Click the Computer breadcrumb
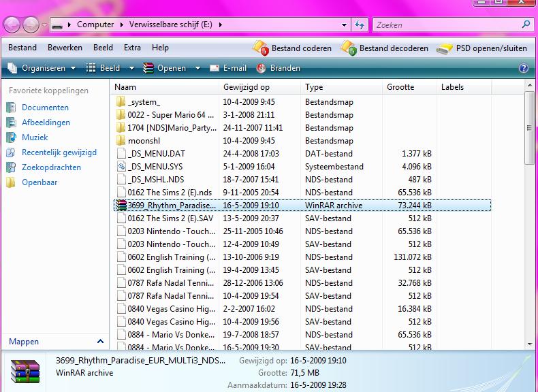The image size is (538, 392). pyautogui.click(x=95, y=24)
